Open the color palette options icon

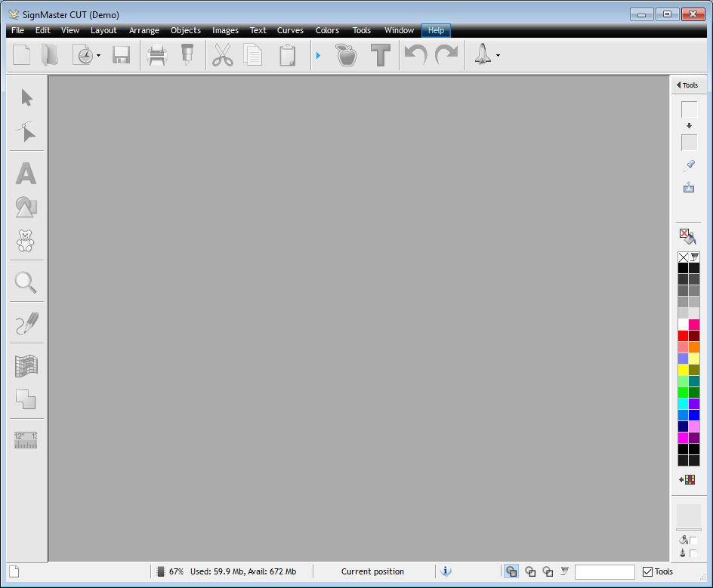(687, 479)
